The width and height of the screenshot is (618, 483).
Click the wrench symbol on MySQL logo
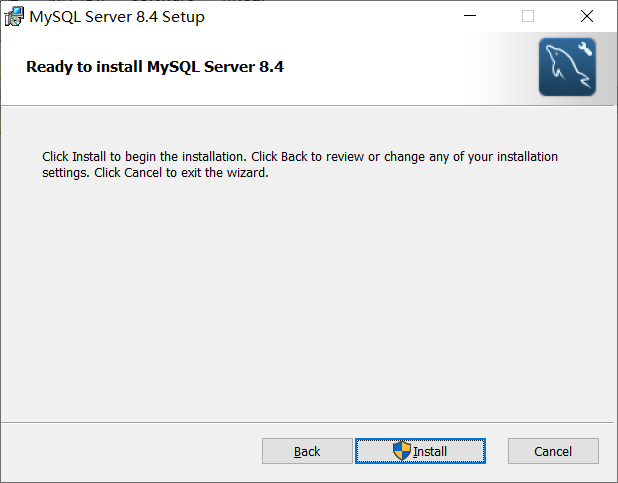[584, 50]
